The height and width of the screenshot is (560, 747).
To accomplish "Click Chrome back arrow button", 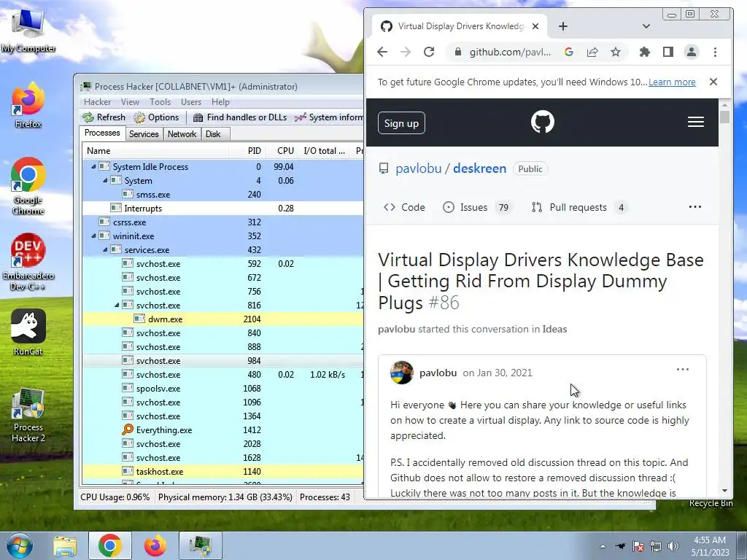I will [382, 52].
